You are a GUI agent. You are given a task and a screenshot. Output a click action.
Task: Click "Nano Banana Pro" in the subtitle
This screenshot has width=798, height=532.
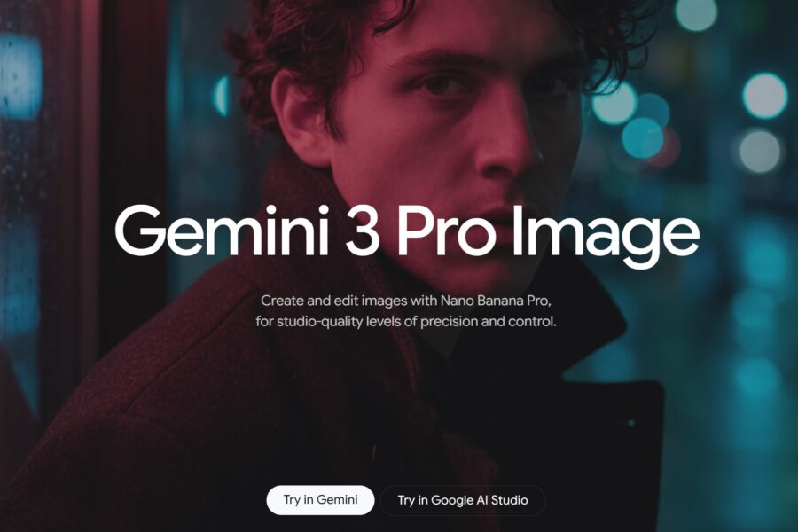tap(494, 301)
